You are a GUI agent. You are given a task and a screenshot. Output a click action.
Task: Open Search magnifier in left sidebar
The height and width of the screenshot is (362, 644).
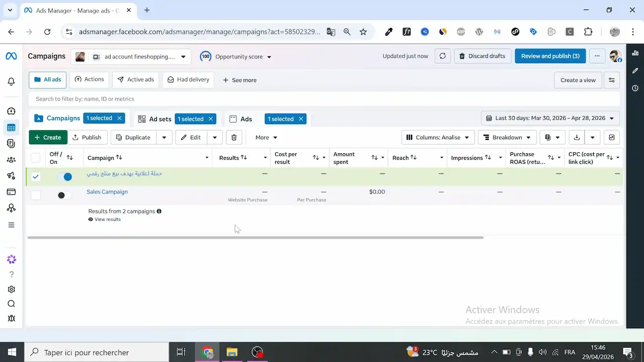click(11, 304)
